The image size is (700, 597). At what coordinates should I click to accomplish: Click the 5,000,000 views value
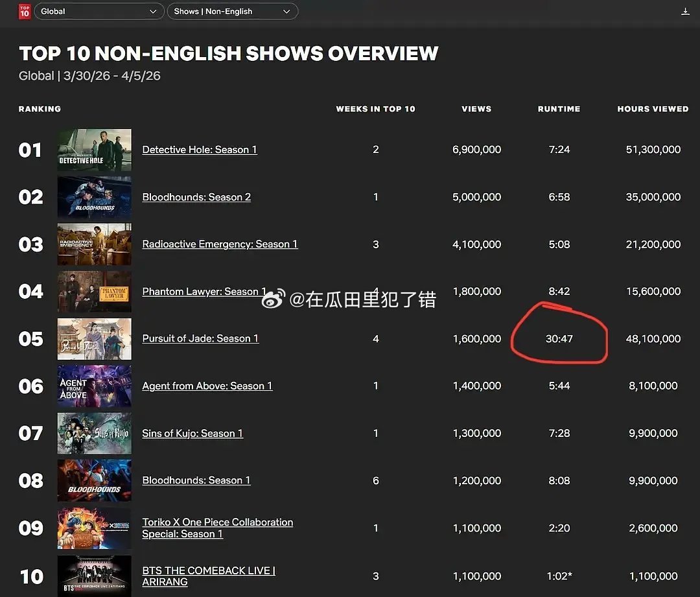pyautogui.click(x=476, y=197)
